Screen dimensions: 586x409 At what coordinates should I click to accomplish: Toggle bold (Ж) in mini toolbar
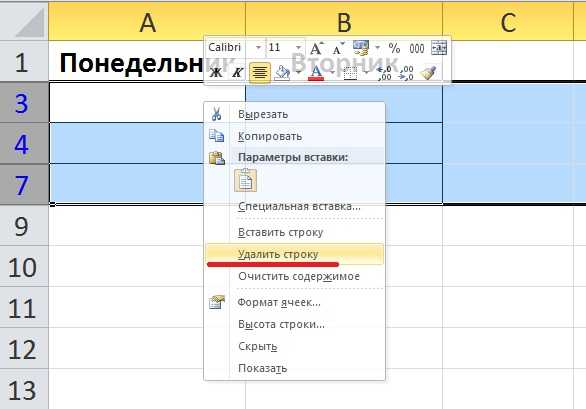[x=216, y=72]
